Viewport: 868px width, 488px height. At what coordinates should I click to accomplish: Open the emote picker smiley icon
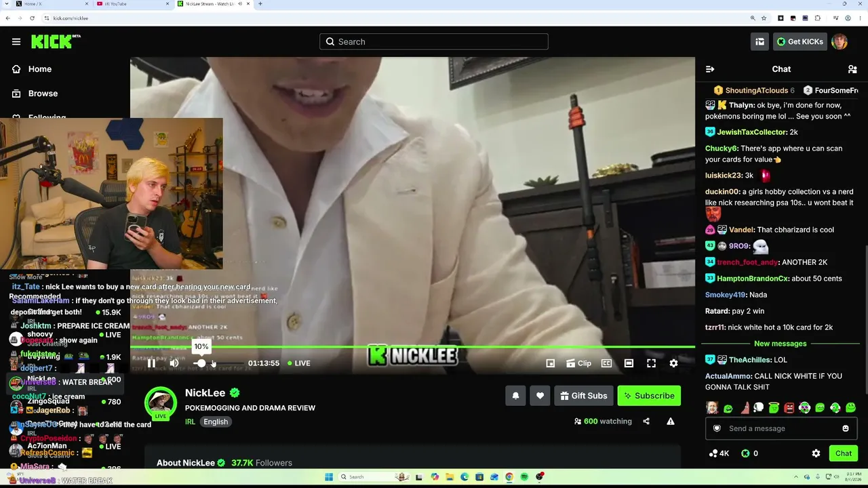coord(846,428)
